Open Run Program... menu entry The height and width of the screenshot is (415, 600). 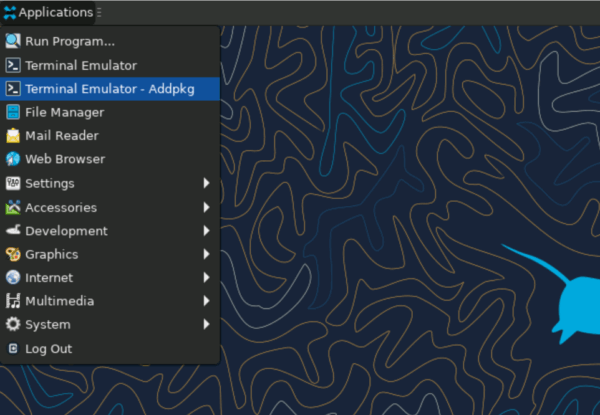coord(110,41)
